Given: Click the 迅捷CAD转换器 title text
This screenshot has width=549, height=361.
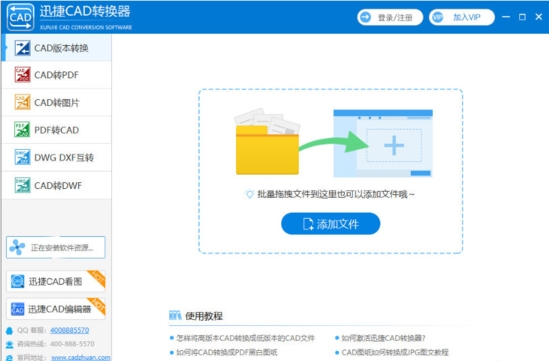Looking at the screenshot, I should tap(85, 12).
